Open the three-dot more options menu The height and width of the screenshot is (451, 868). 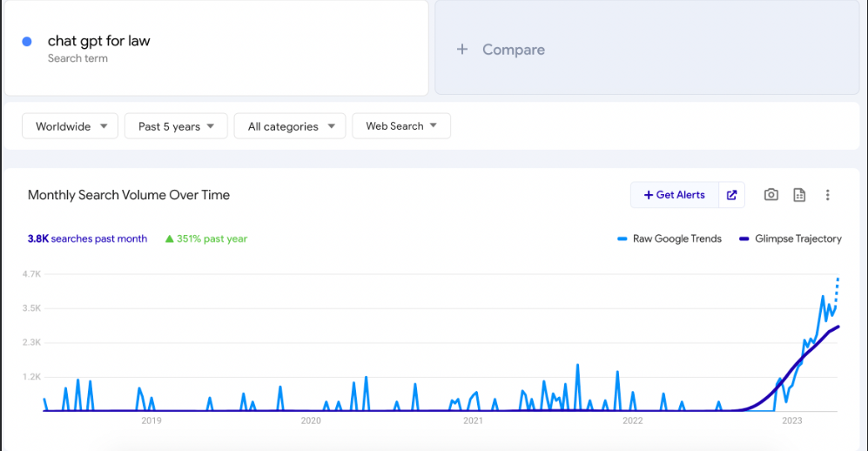tap(828, 195)
